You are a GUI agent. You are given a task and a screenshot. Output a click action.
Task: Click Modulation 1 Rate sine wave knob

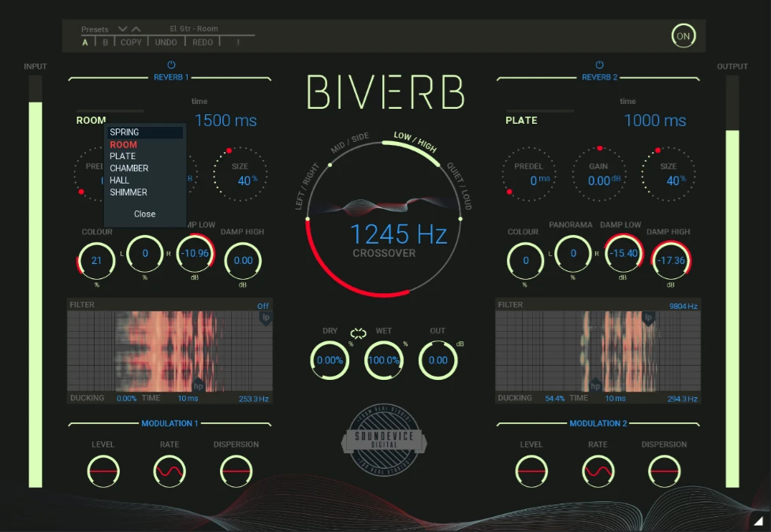[169, 471]
